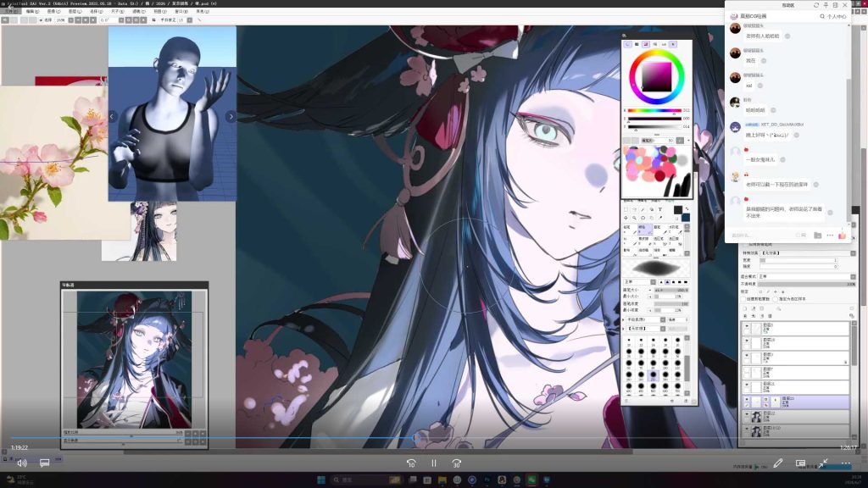Click the pen edit icon in player controls

tap(778, 463)
